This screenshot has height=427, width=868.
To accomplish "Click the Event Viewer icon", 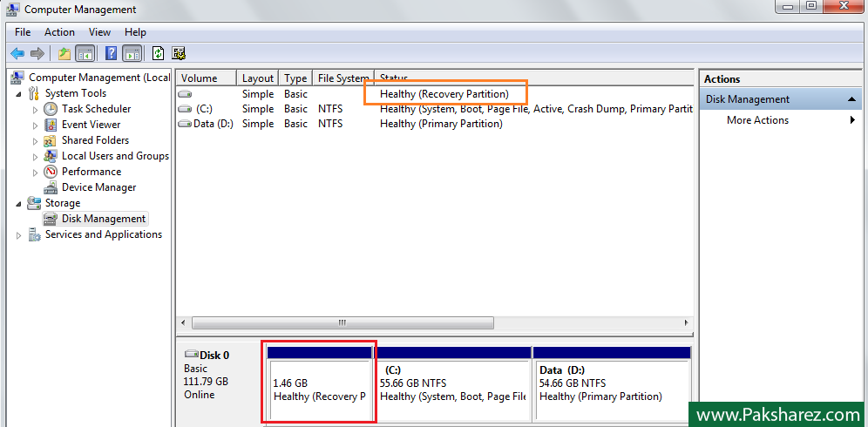I will pyautogui.click(x=51, y=125).
